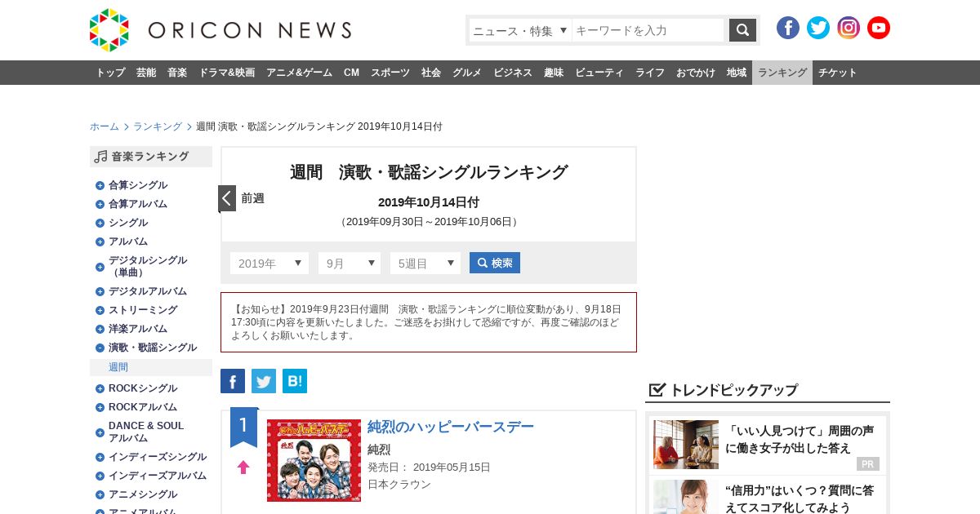980x514 pixels.
Task: Open the トップ nav item
Action: (110, 73)
